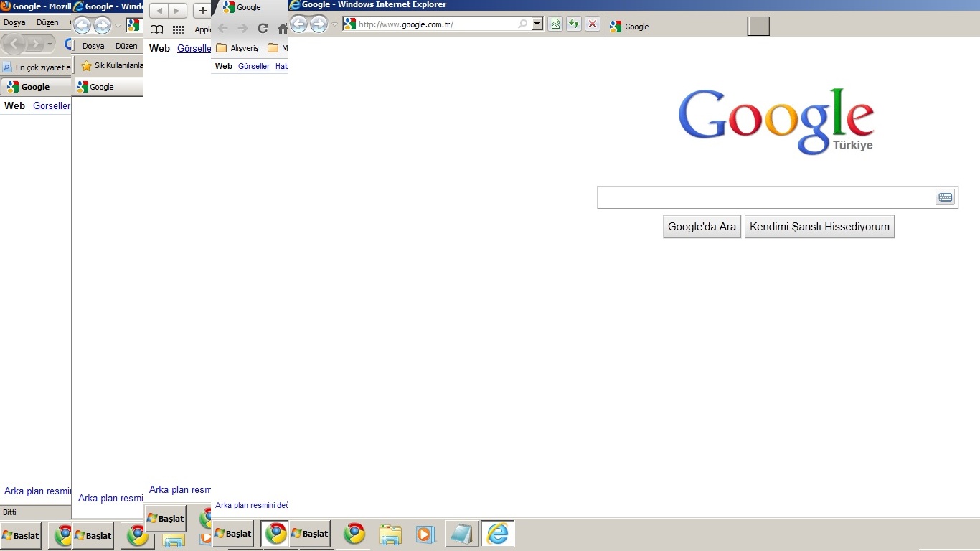Screen dimensions: 980x551
Task: Select the bold Google tab in Firefox
Action: 36,87
